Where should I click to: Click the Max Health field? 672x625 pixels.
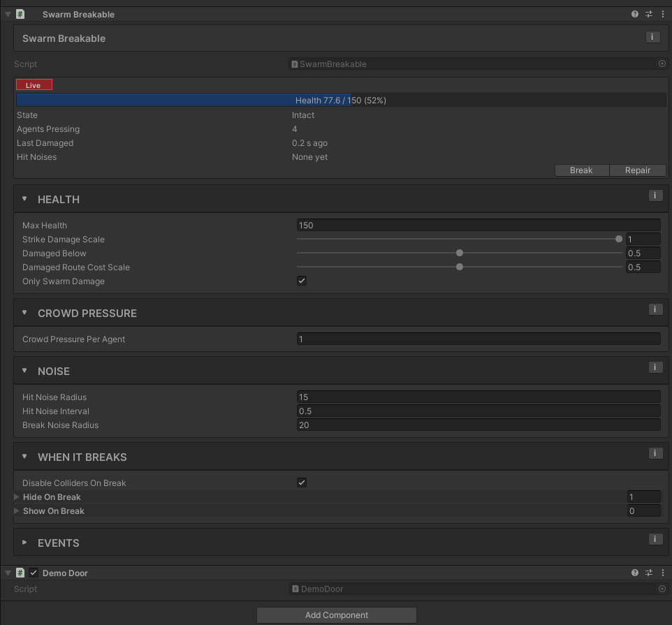point(479,226)
